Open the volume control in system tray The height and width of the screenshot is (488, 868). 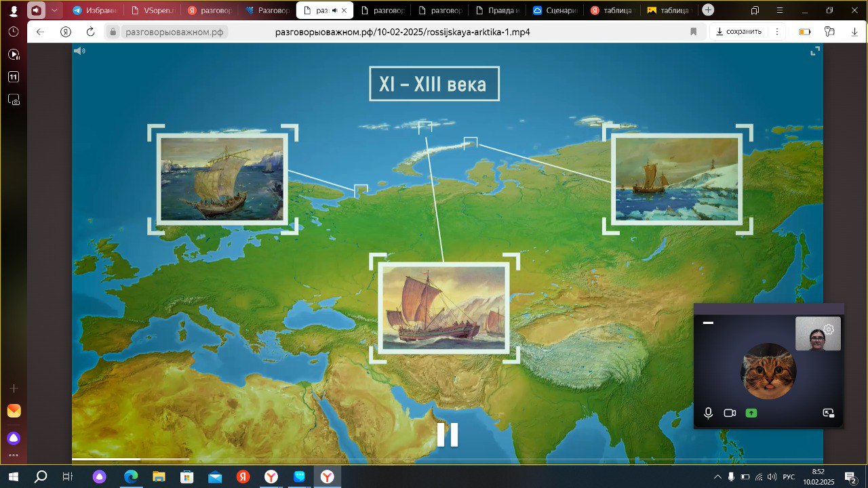772,477
